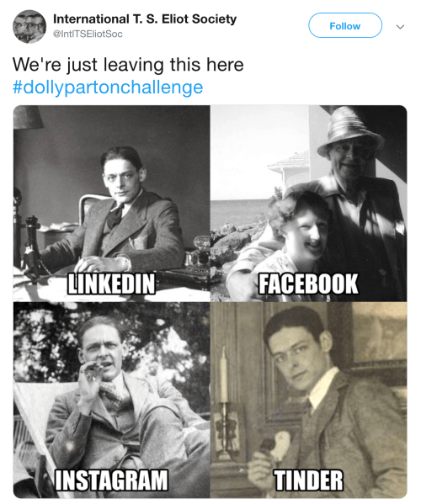Open the @IntlTSEliotSoc handle link
The width and height of the screenshot is (421, 504).
coord(88,34)
